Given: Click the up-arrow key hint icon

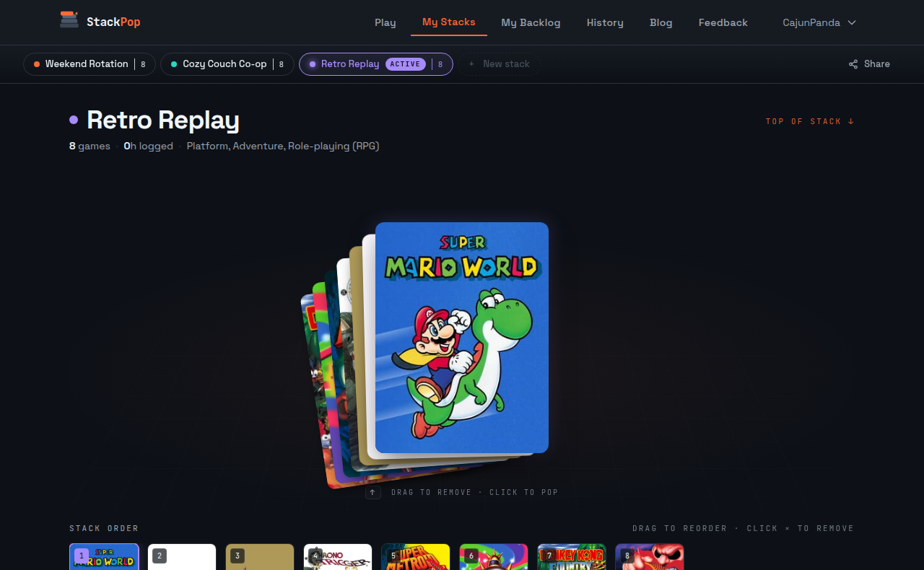Looking at the screenshot, I should pos(373,492).
